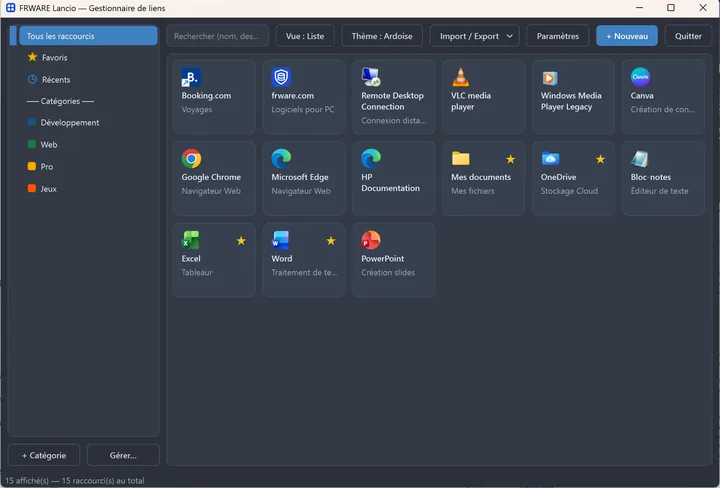Open Gérer... category manager
Viewport: 720px width, 488px height.
[123, 455]
